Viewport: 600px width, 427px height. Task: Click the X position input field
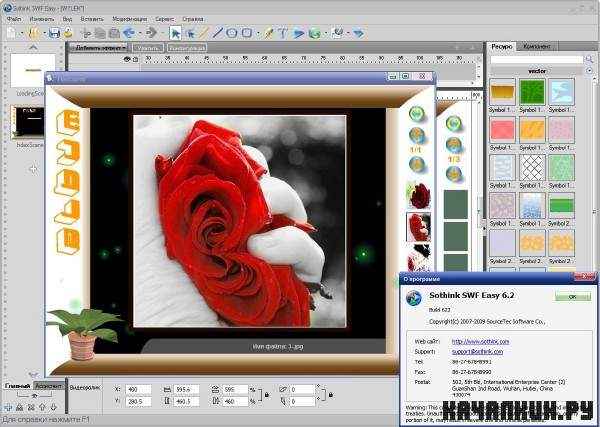139,390
